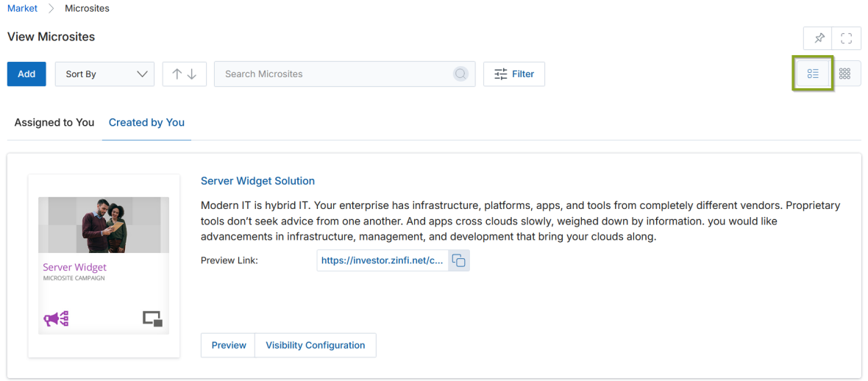Expand panel to fullscreen
Screen dimensions: 868x381
pos(846,38)
